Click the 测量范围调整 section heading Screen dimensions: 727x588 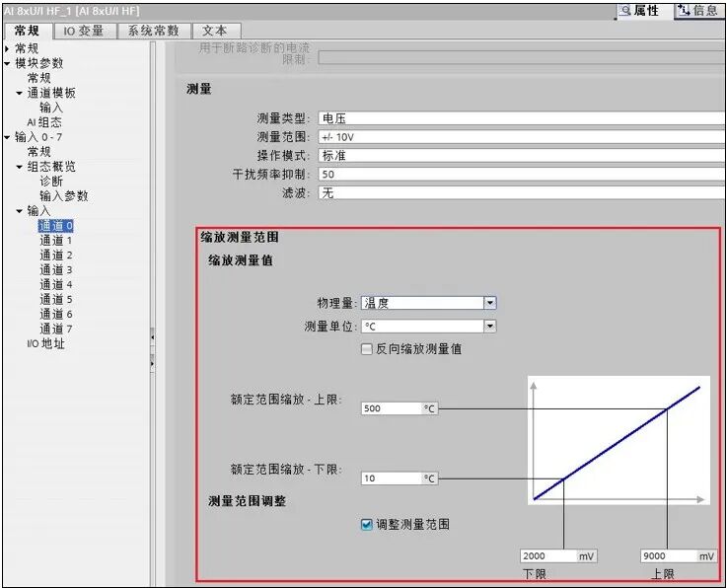coord(248,501)
